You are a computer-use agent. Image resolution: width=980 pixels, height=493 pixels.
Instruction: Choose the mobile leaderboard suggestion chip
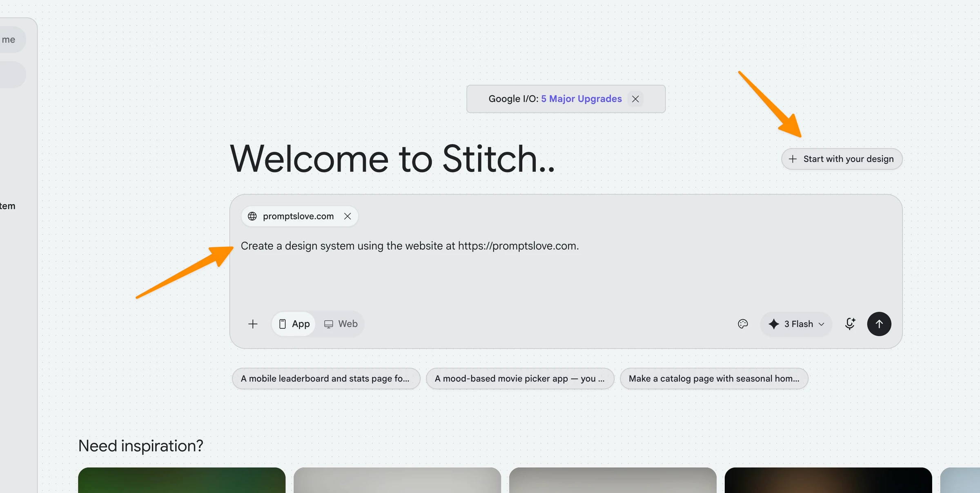[326, 379]
